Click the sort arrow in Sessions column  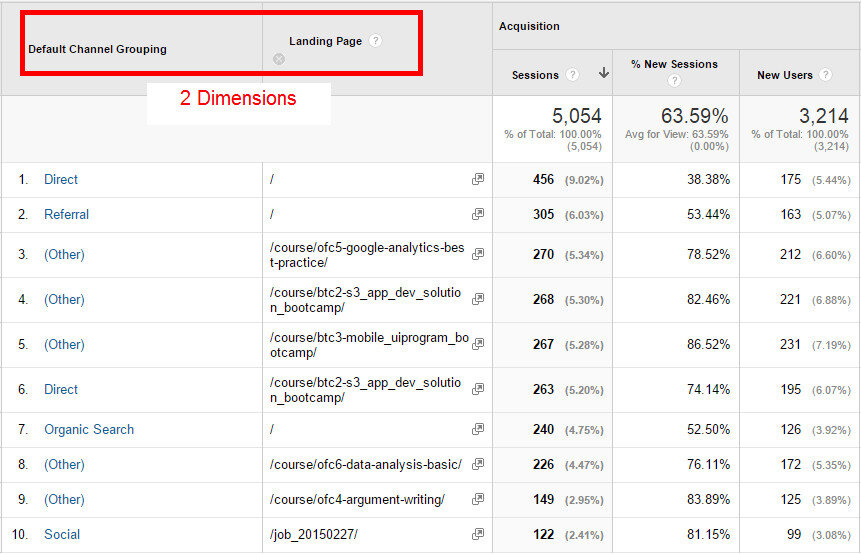(603, 73)
